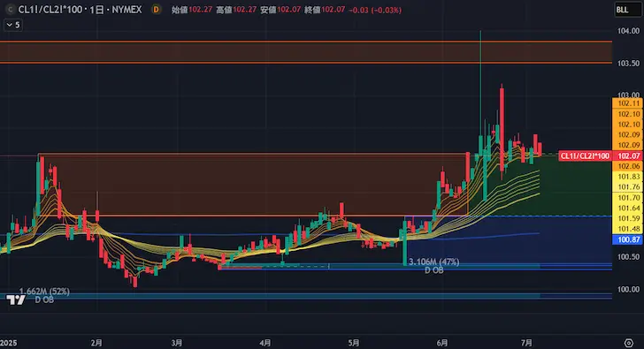Viewport: 644px width, 349px height.
Task: Click the 3月 label on time axis
Action: pyautogui.click(x=177, y=343)
